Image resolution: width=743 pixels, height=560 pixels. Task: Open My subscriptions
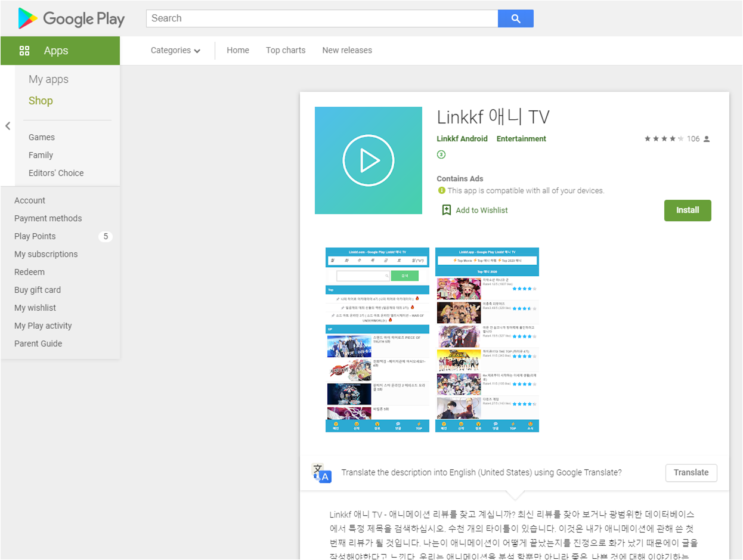46,254
